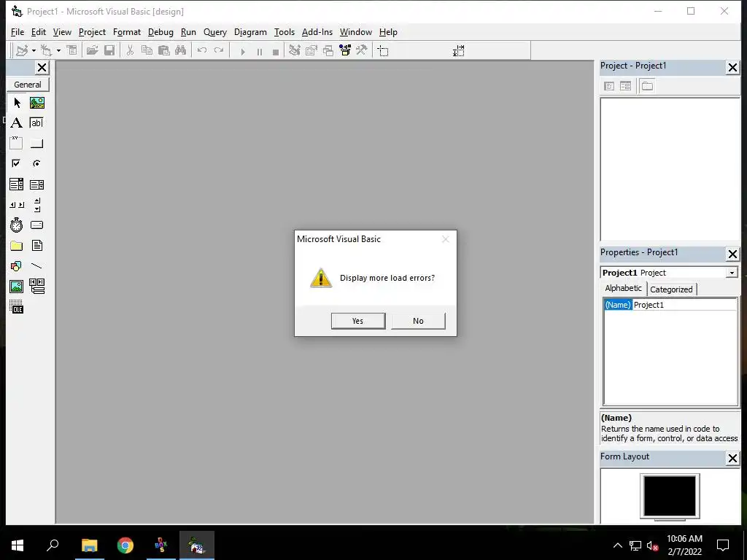This screenshot has height=560, width=747.
Task: Click the Add Standard EXE Project toolbar icon
Action: (22, 50)
